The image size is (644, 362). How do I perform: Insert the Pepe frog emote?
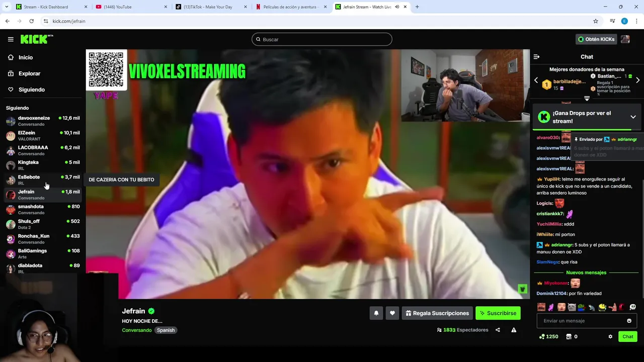click(582, 307)
